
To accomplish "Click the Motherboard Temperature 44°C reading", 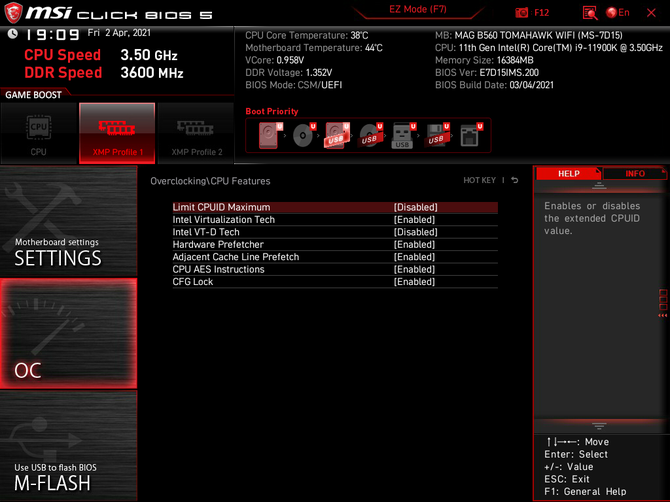I will pos(314,48).
